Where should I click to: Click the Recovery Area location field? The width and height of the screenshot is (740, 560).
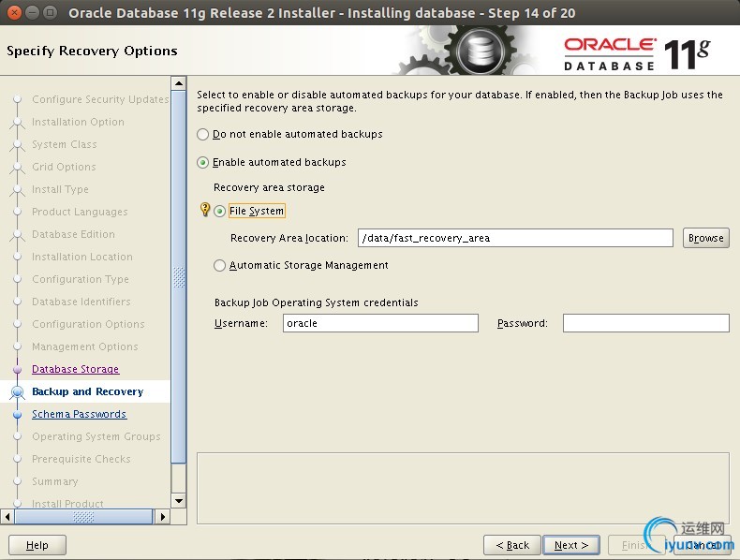515,238
